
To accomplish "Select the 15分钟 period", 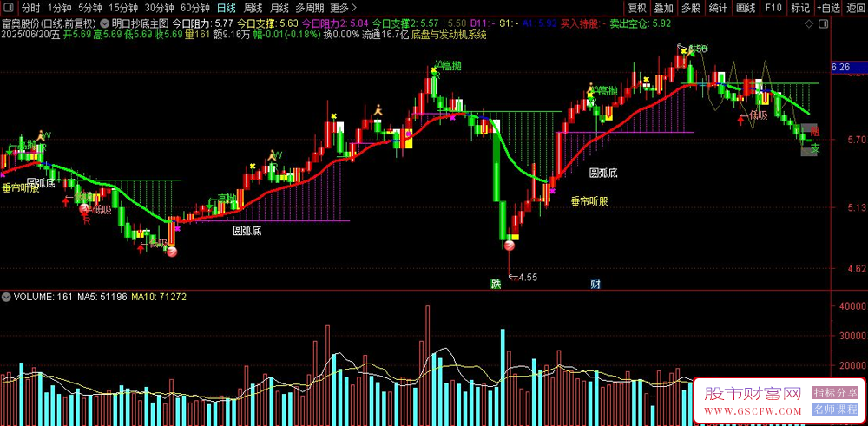I will click(x=123, y=8).
